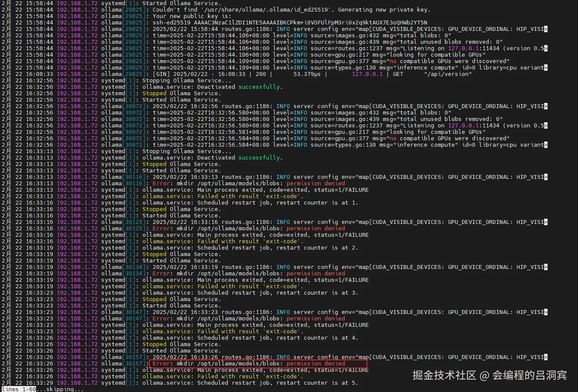Click "permission denied" in the ollama[30125] error line
This screenshot has height=392, width=578.
[315, 228]
